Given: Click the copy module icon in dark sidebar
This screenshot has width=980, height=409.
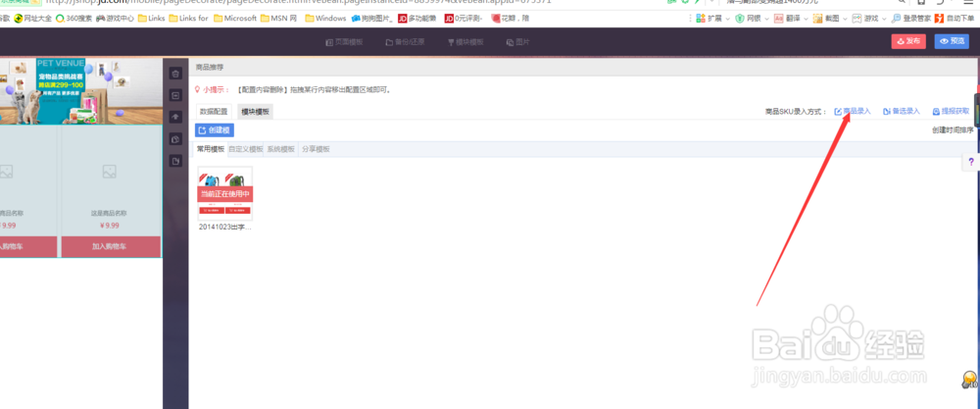Looking at the screenshot, I should click(175, 139).
